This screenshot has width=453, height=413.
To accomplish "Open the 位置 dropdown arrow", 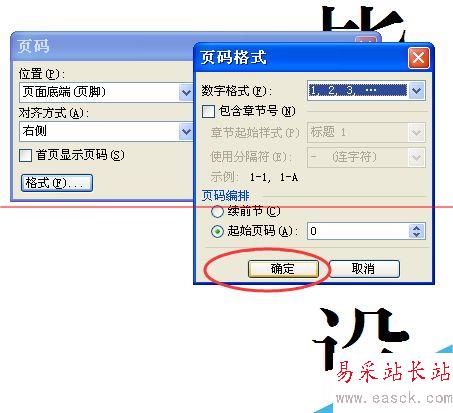I will click(186, 92).
